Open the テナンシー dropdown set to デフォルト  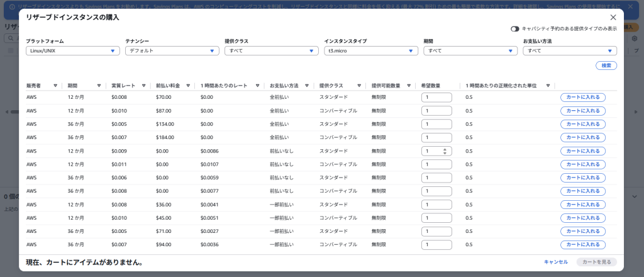pos(172,51)
